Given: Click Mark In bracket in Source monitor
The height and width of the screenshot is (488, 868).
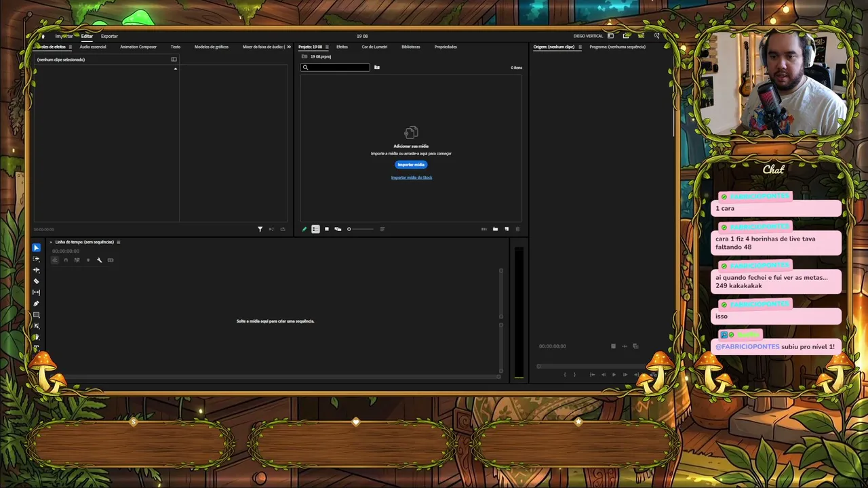Looking at the screenshot, I should pos(565,374).
